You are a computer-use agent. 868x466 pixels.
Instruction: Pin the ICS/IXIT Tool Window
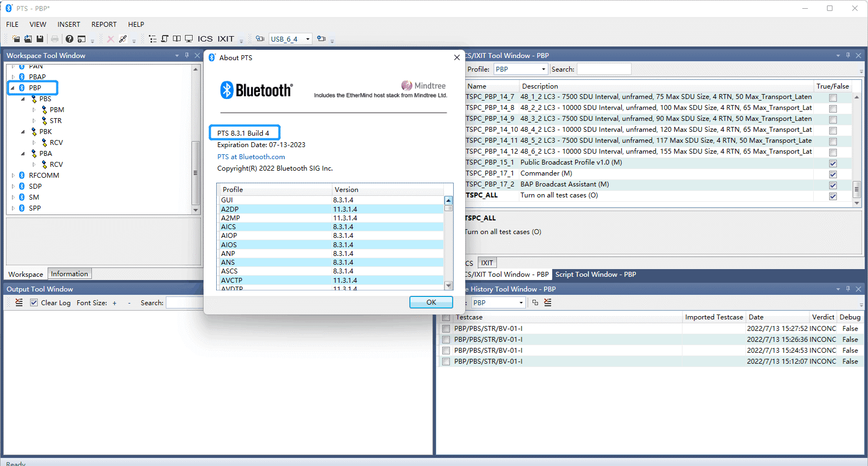point(848,55)
